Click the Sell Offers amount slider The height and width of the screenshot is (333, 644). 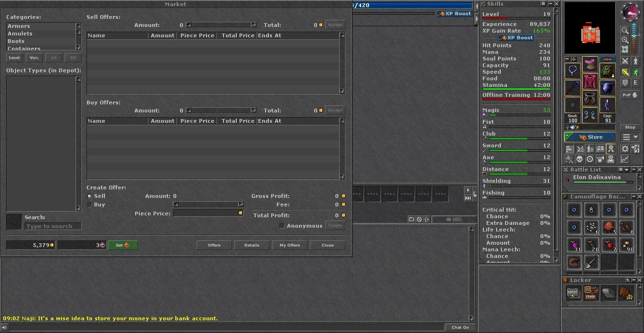click(x=221, y=25)
